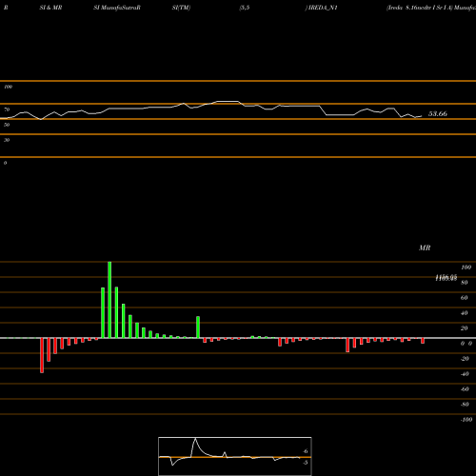
Task: Click the RSI current value 53.66 label
Action: pos(438,113)
